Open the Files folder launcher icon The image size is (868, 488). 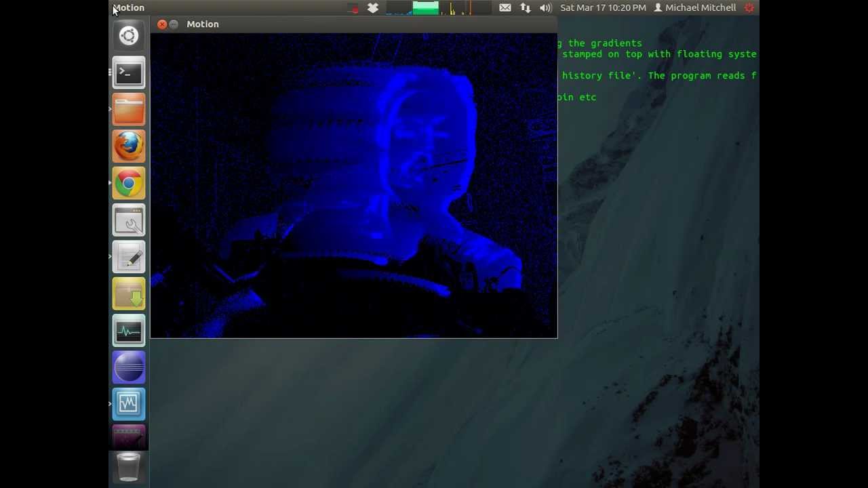point(129,109)
